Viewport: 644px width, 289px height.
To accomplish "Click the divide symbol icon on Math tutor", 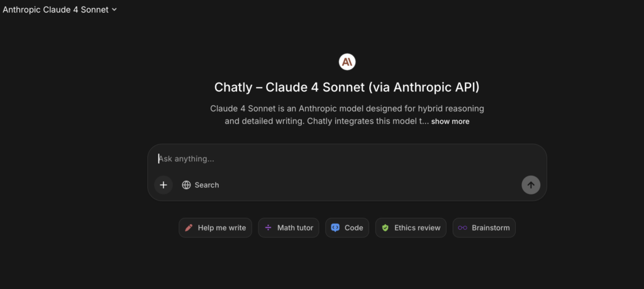I will coord(269,228).
